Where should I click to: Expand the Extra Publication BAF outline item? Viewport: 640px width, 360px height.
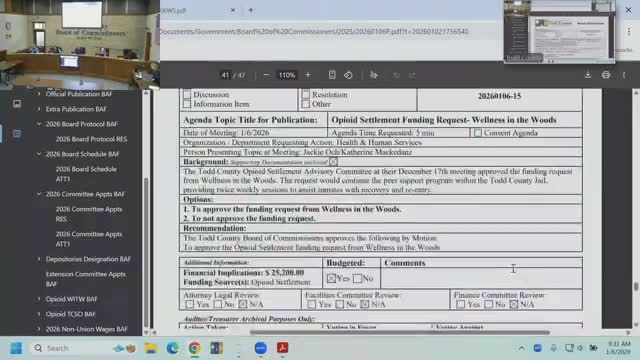pos(39,109)
